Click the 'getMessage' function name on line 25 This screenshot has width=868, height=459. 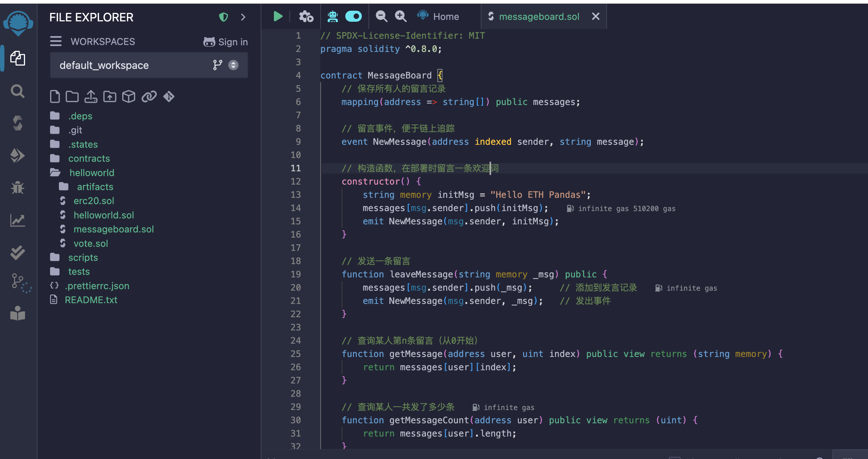pos(416,354)
